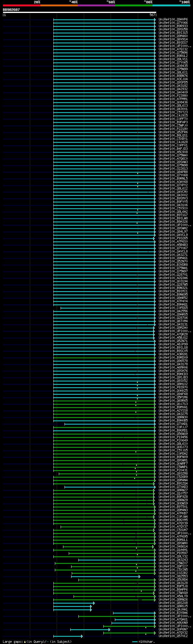193x644 pixels.
Task: Select hit label UniRef100_Q42556
Action: tap(173, 311)
